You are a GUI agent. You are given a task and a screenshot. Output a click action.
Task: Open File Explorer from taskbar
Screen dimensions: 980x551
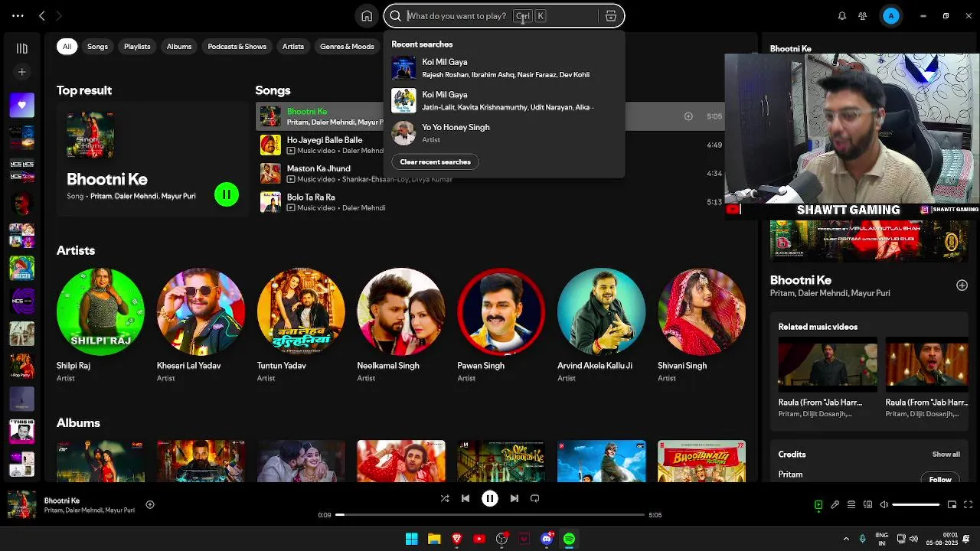(x=434, y=539)
